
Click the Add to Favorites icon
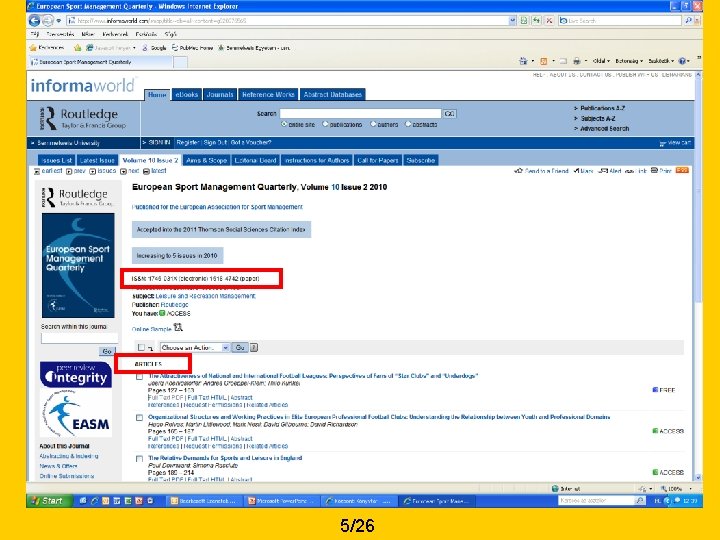tap(78, 48)
